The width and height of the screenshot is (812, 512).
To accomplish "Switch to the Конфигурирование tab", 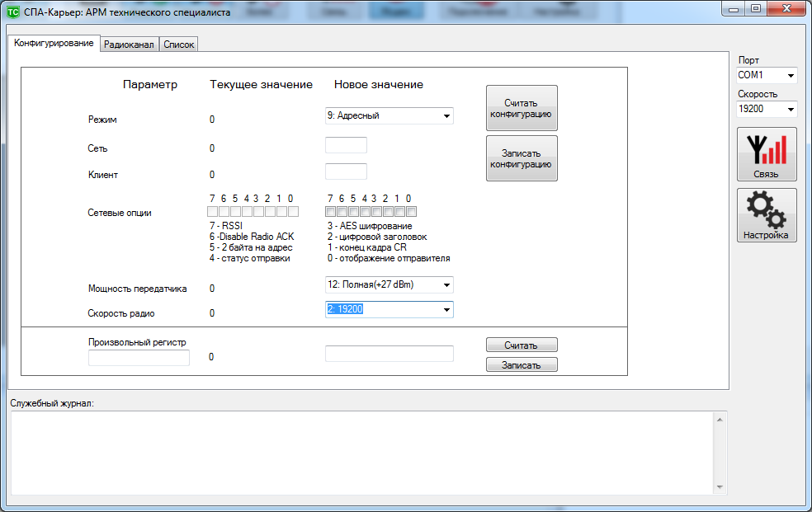I will tap(54, 44).
